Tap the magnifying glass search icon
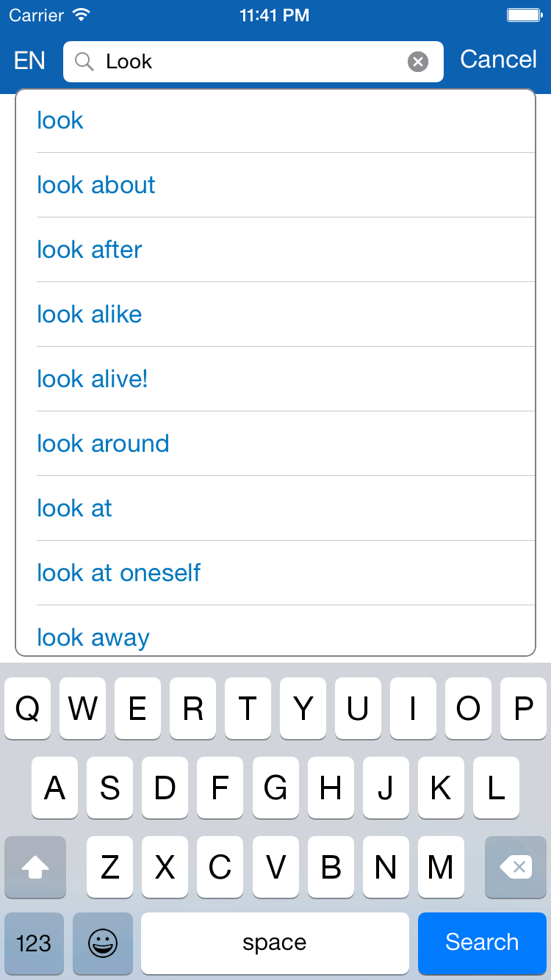Screen dimensions: 551x980 (x=84, y=62)
